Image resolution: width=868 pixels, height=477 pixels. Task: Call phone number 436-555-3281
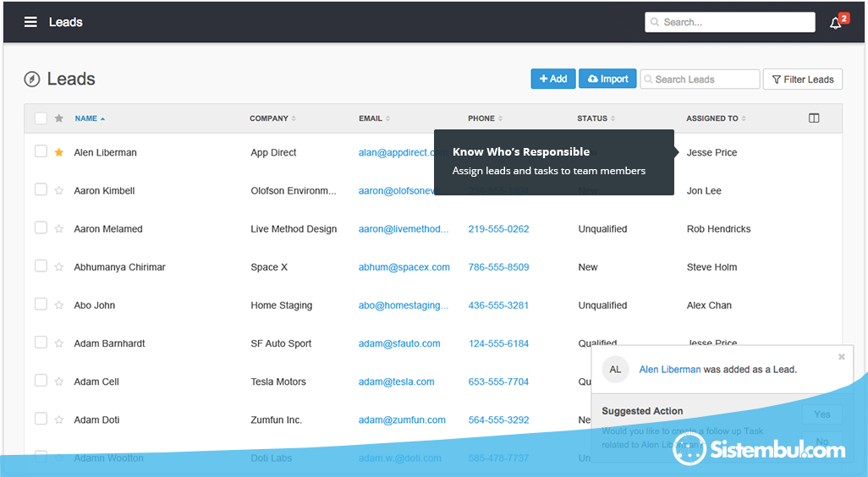coord(499,305)
